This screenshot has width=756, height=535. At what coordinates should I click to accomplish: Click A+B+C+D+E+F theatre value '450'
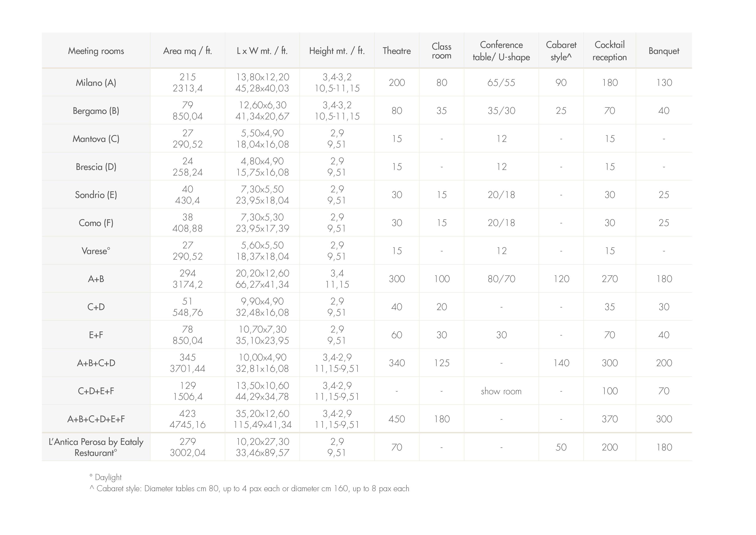[x=397, y=419]
